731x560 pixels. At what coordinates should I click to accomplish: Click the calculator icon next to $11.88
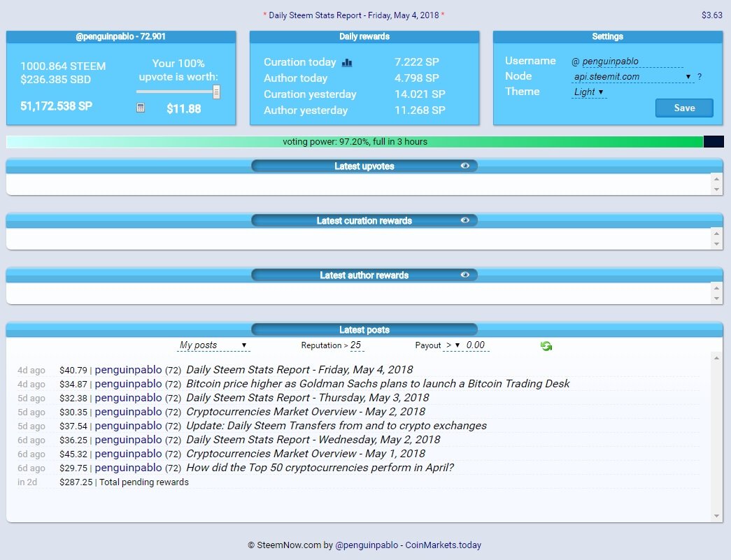pyautogui.click(x=141, y=108)
